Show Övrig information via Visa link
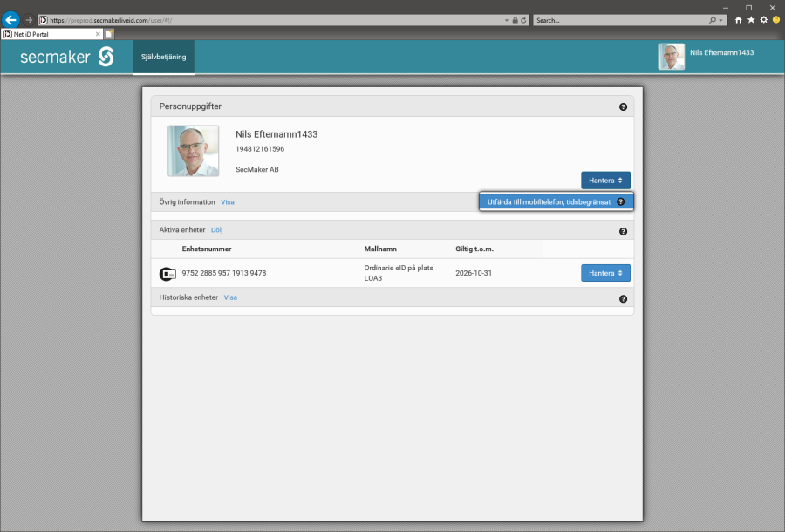The image size is (785, 532). pos(228,202)
